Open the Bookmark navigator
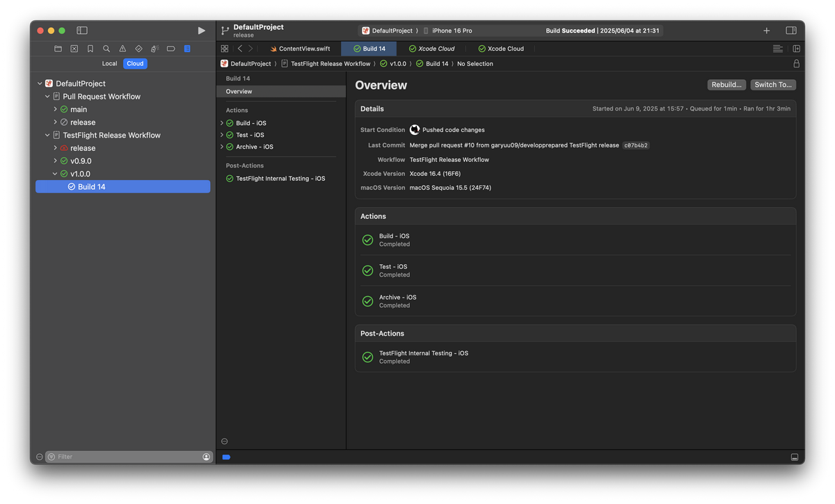Image resolution: width=835 pixels, height=504 pixels. [x=90, y=49]
